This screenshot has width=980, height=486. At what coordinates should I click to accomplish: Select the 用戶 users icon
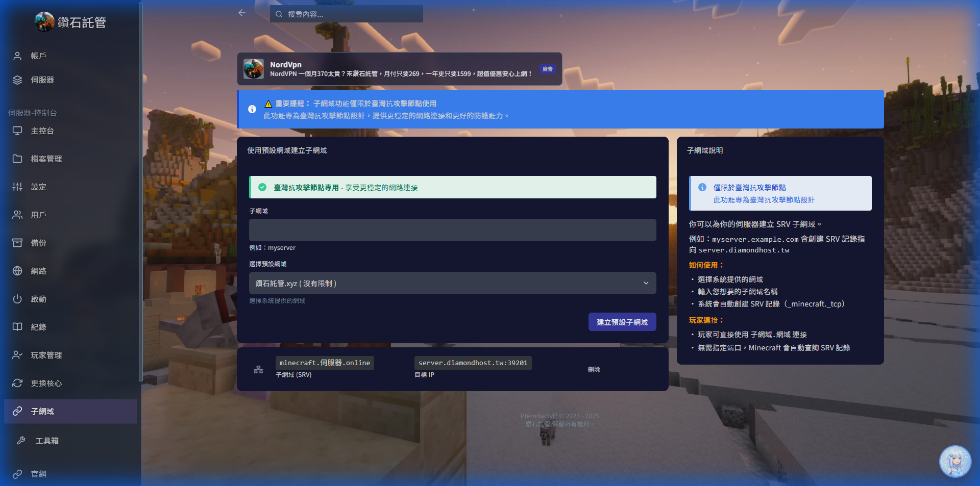[18, 215]
